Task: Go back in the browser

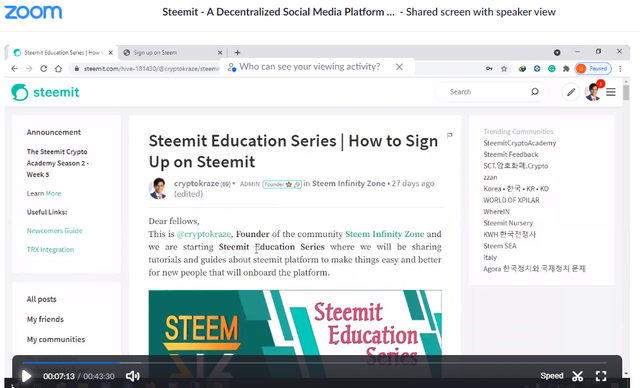Action: click(15, 69)
